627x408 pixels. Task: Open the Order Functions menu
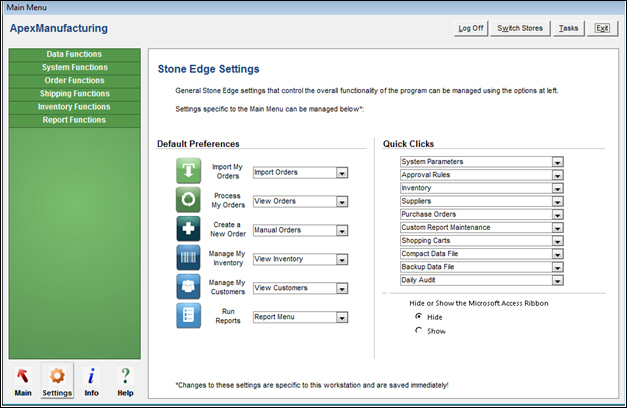point(74,81)
